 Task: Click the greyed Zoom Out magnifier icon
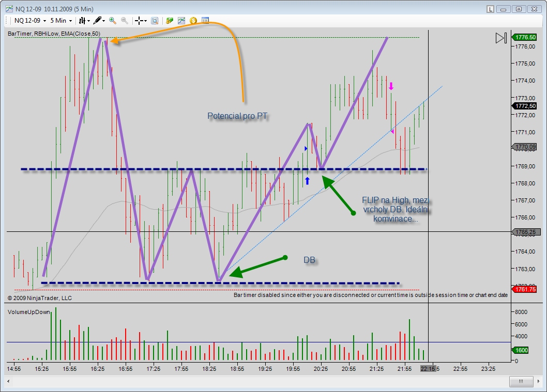coord(124,21)
